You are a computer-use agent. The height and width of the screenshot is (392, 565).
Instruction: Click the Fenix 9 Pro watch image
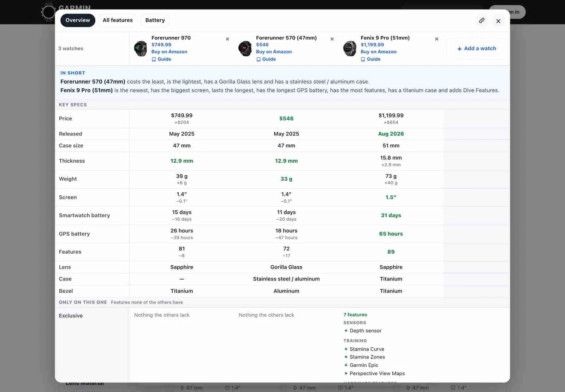350,48
